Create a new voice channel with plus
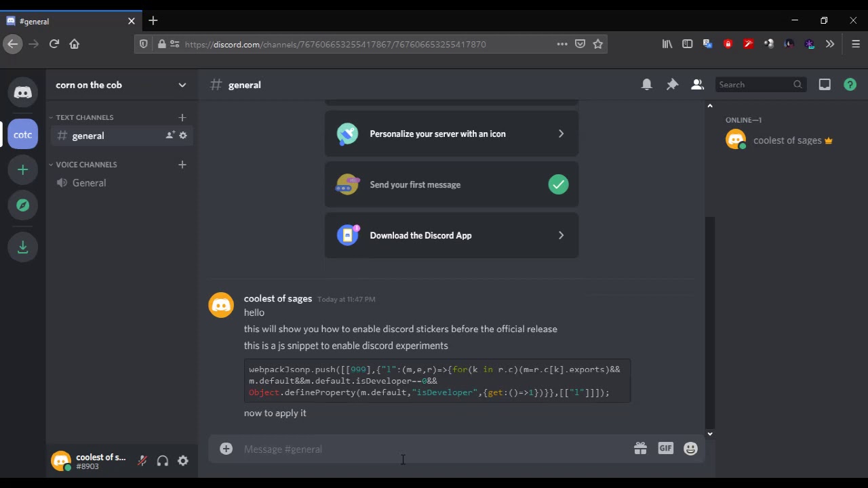Screen dimensions: 868x488 point(182,165)
